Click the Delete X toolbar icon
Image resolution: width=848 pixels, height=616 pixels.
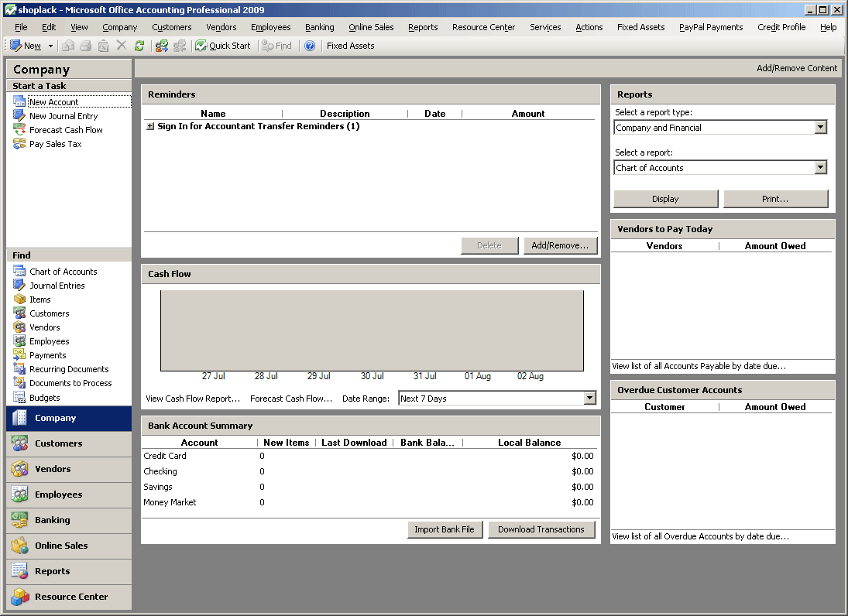point(121,46)
